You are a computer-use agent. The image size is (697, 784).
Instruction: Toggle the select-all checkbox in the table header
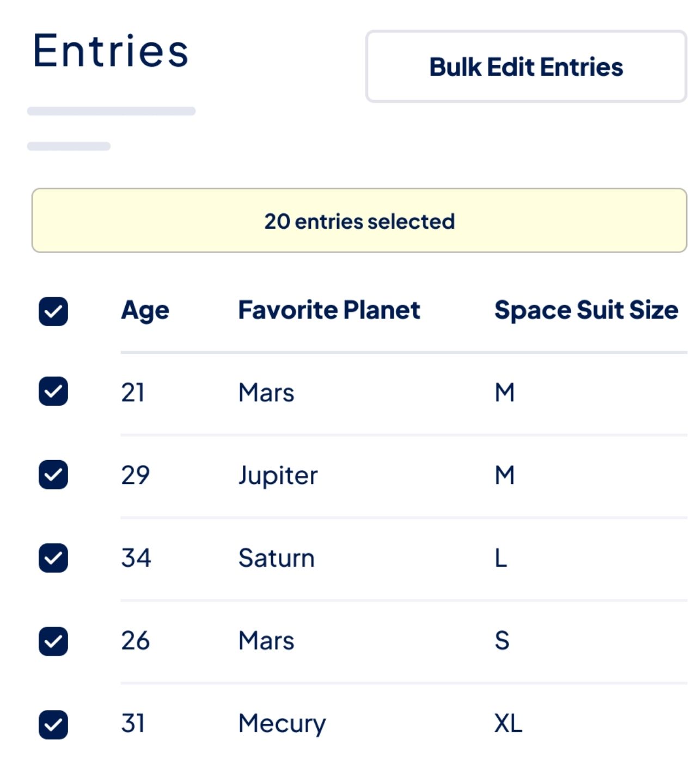(x=53, y=311)
